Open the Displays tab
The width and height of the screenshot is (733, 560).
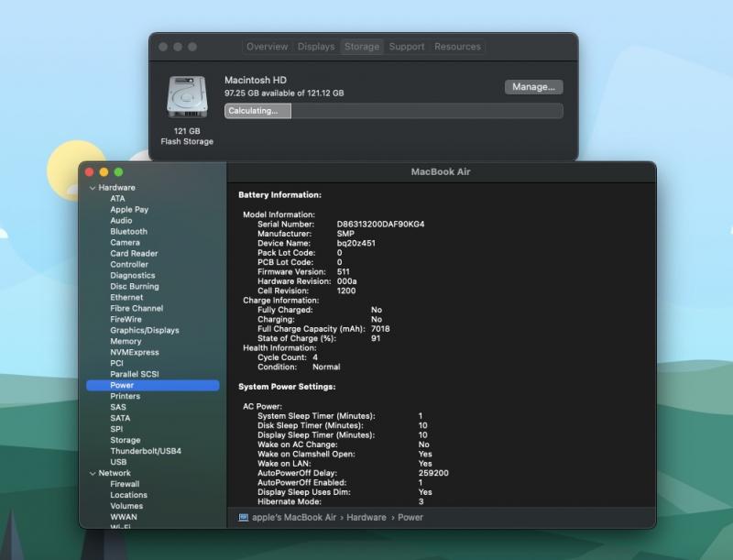point(316,47)
